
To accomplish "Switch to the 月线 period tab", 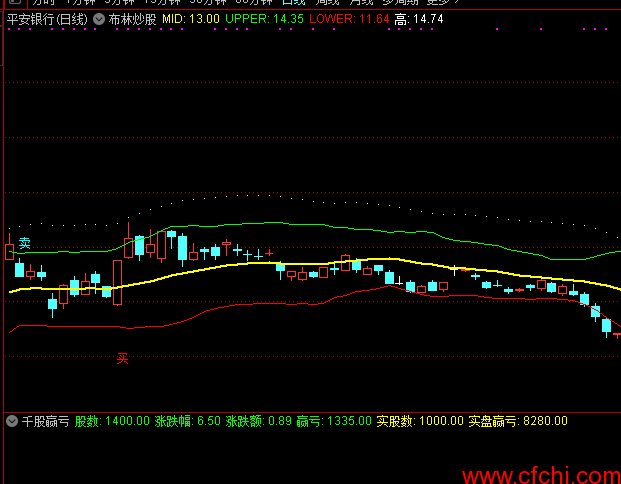I will [361, 2].
